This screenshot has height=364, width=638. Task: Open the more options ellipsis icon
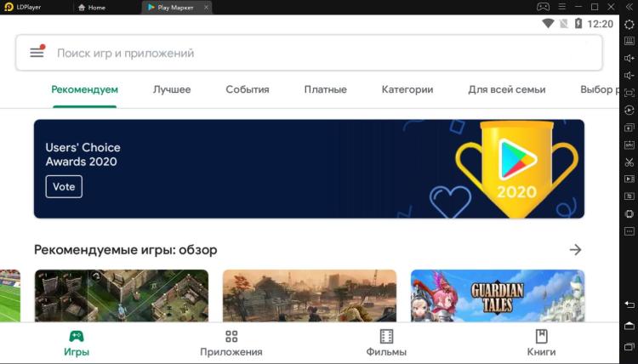coord(629,231)
